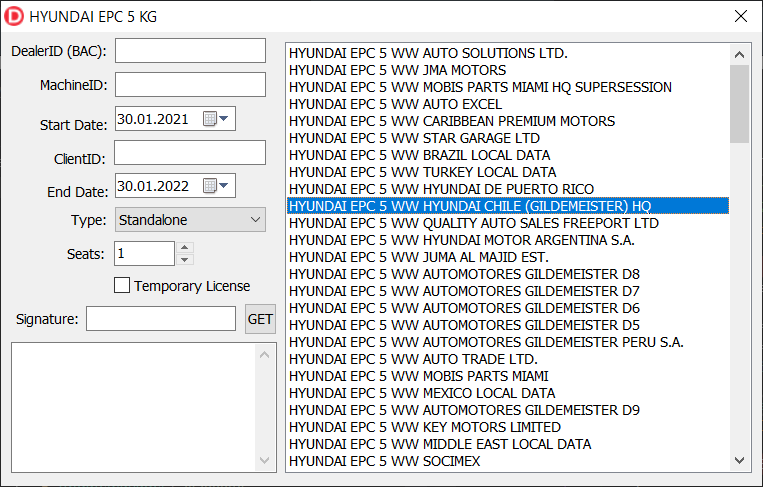
Task: Select WW AUTO TRADE LTD. entry
Action: point(508,359)
